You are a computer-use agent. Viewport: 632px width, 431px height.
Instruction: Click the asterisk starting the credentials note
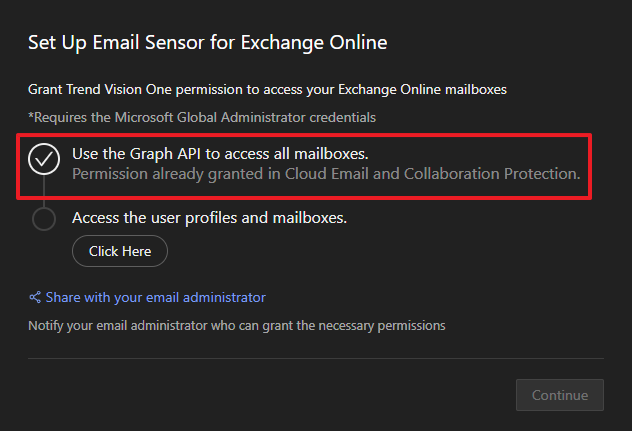point(31,117)
